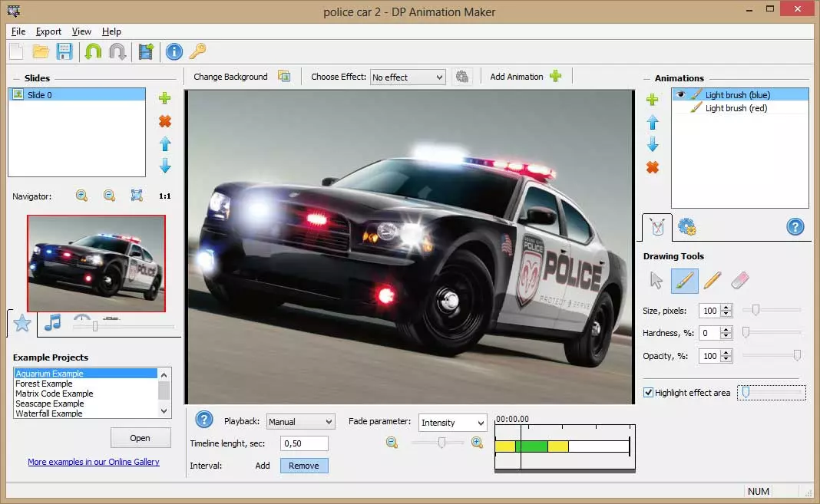Adjust the Opacity slider
Screen dimensions: 820x504
797,355
